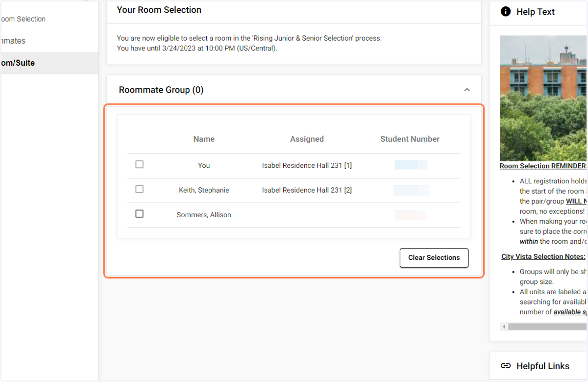This screenshot has height=382, width=588.
Task: Click the Clear Selections button
Action: pos(434,258)
